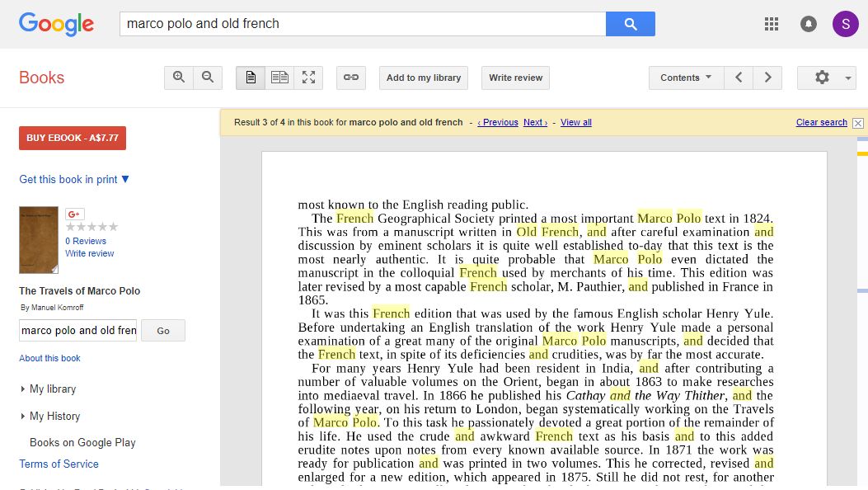Zoom in on the book page
The height and width of the screenshot is (490, 868).
(x=179, y=78)
